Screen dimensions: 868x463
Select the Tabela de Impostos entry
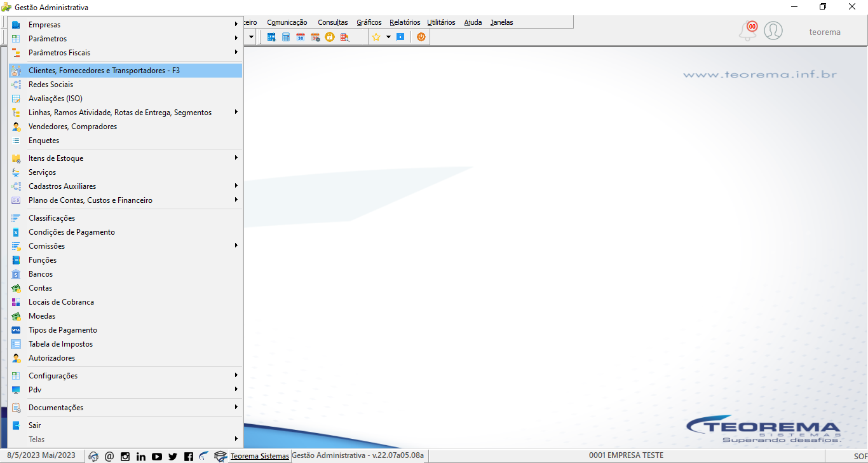click(125, 344)
